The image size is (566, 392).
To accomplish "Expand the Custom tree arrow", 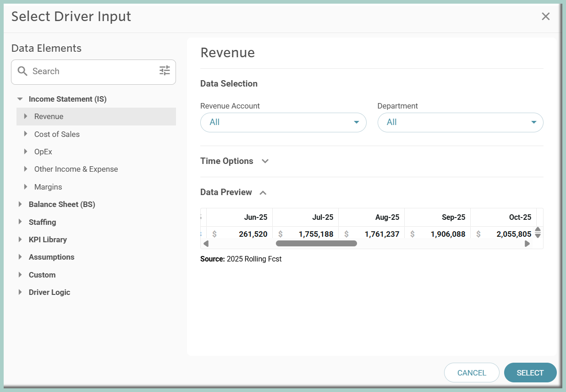I will 20,274.
